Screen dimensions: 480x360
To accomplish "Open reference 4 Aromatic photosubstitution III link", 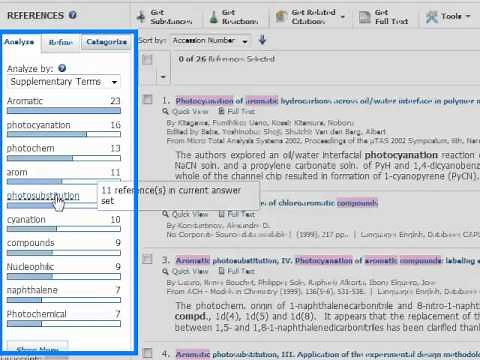I will pos(328,354).
